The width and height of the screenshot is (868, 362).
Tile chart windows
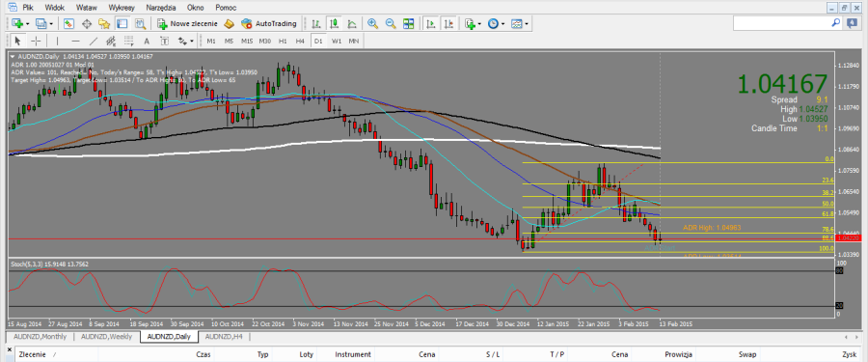409,24
